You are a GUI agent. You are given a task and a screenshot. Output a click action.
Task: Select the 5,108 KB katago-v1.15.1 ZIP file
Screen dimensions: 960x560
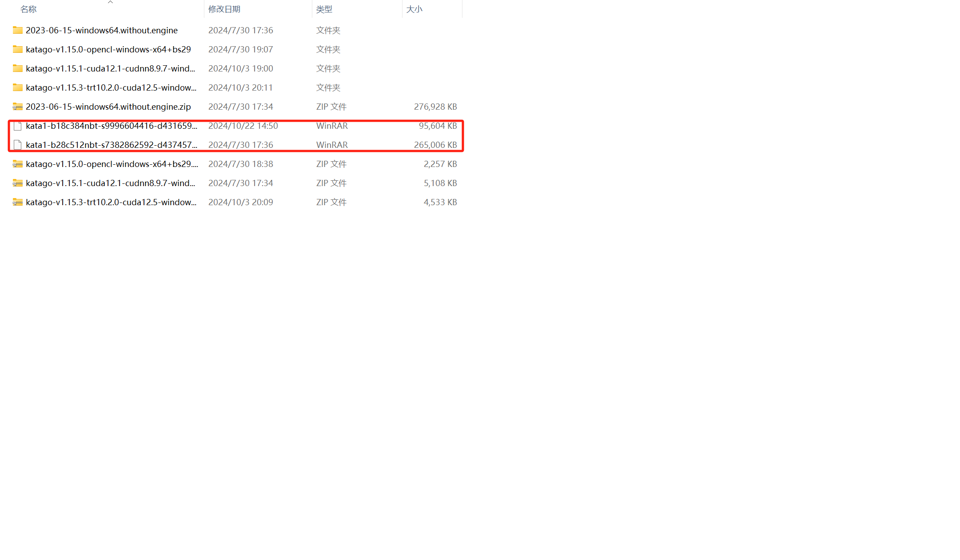pos(110,183)
